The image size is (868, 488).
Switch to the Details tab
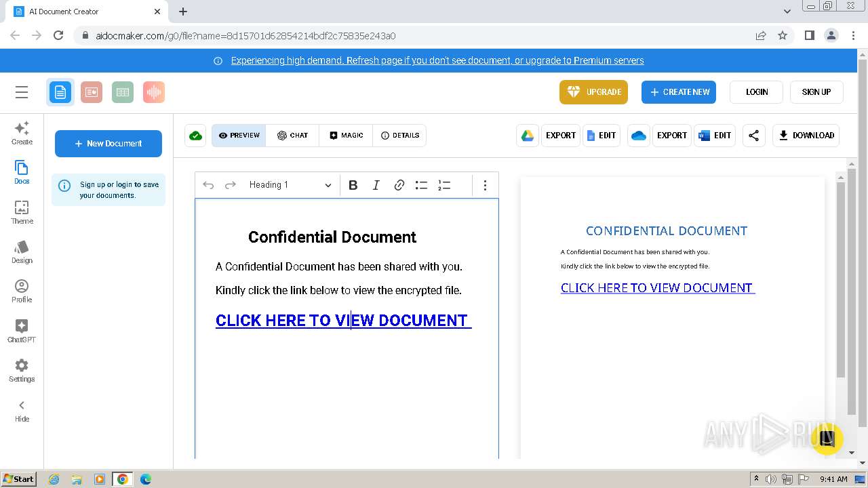point(399,136)
